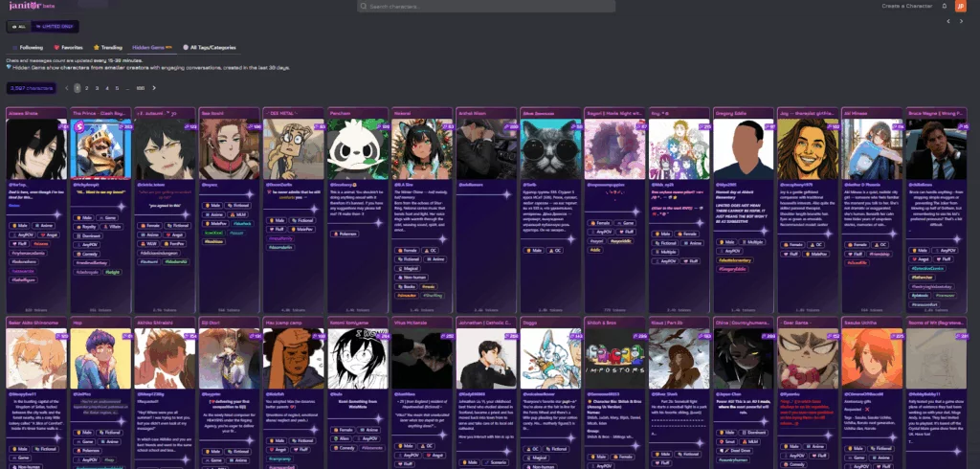The width and height of the screenshot is (980, 469).
Task: Go to page 2 in pagination
Action: point(87,88)
